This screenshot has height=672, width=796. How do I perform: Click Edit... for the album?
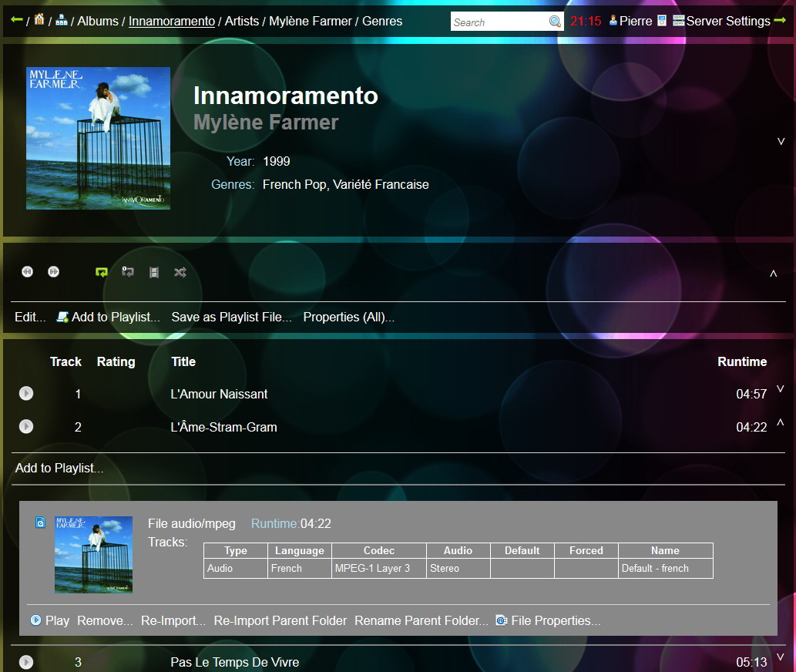pos(31,317)
